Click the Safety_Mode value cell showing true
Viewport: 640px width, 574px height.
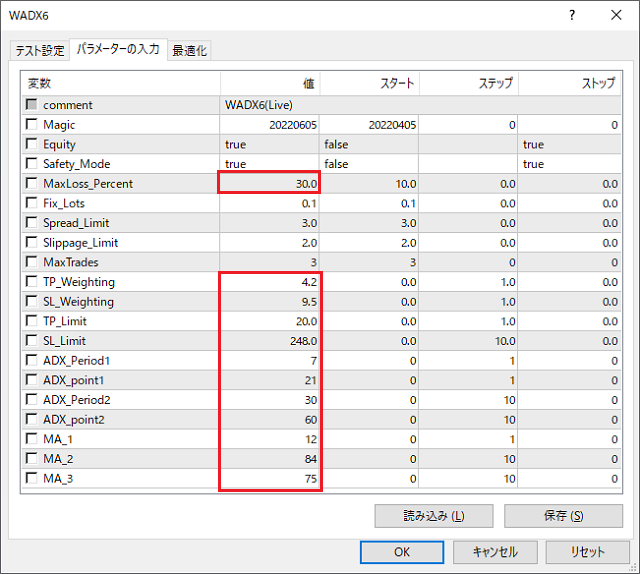click(x=269, y=164)
